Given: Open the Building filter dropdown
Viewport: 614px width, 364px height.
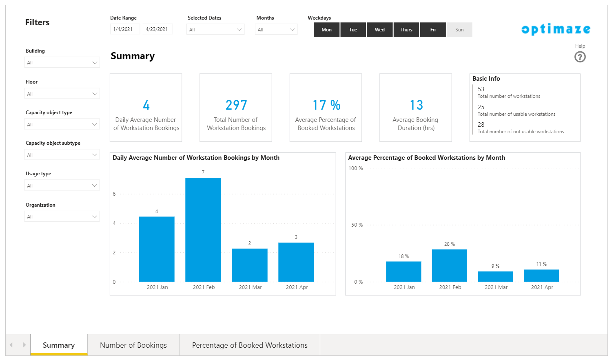Looking at the screenshot, I should (62, 63).
